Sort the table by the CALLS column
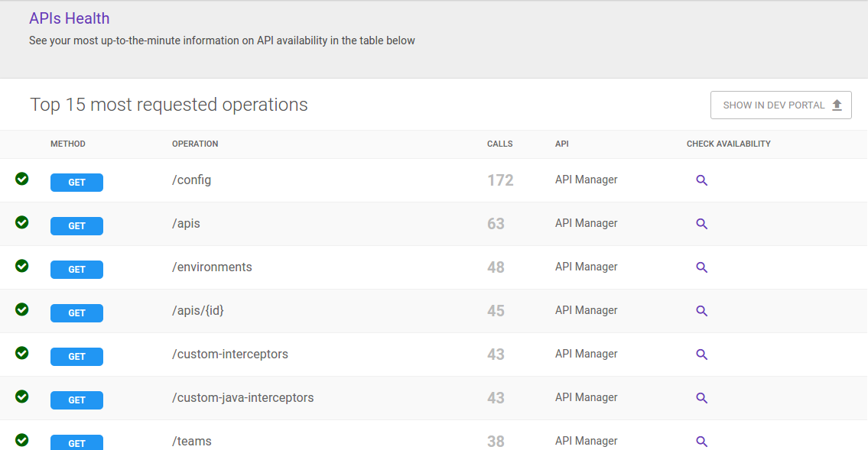This screenshot has height=450, width=868. pyautogui.click(x=499, y=144)
